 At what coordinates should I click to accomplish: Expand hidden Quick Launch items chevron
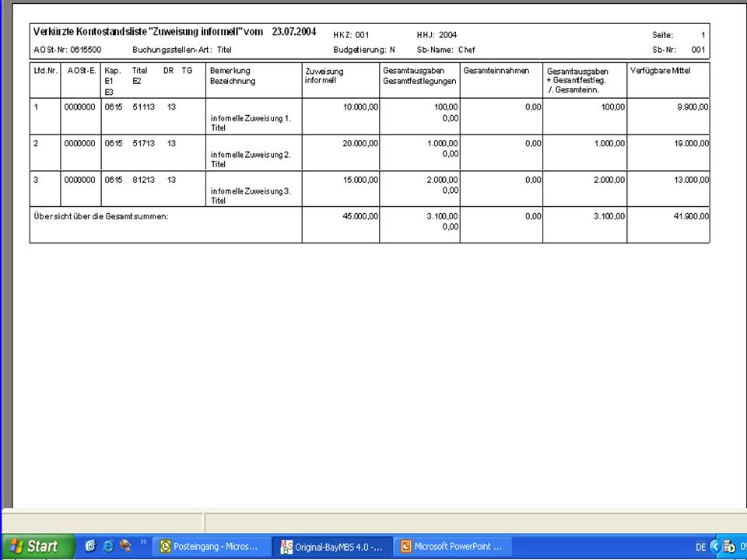click(x=143, y=542)
